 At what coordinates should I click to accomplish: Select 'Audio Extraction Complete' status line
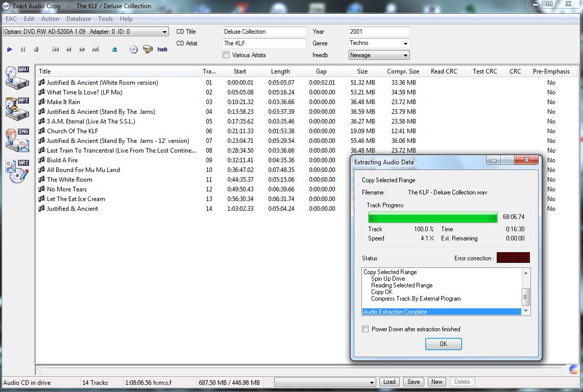click(x=442, y=312)
